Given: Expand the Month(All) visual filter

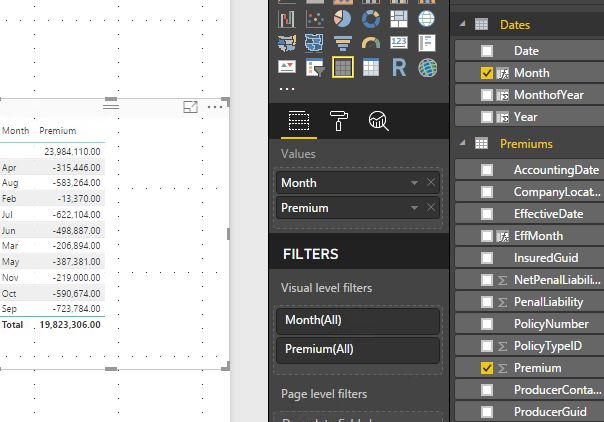Looking at the screenshot, I should 358,320.
